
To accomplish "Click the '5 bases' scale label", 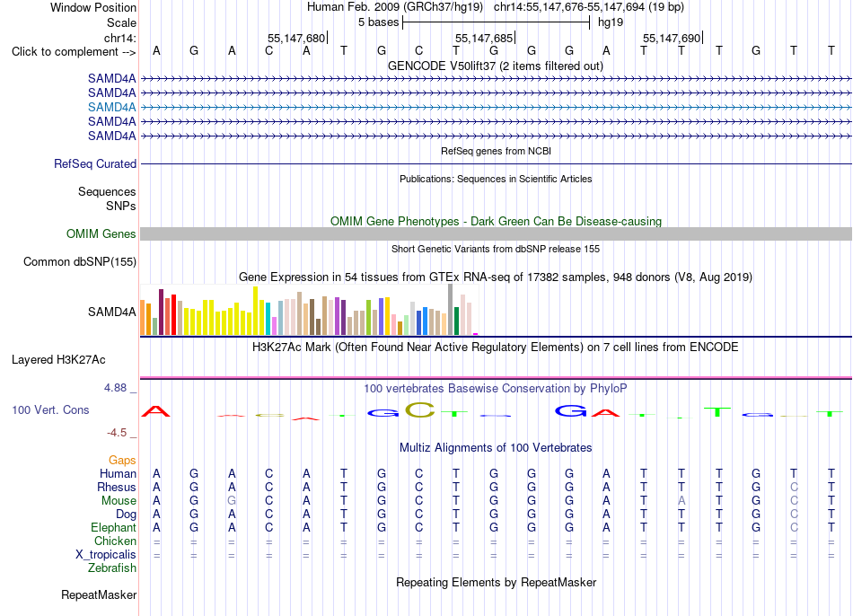I will 378,22.
